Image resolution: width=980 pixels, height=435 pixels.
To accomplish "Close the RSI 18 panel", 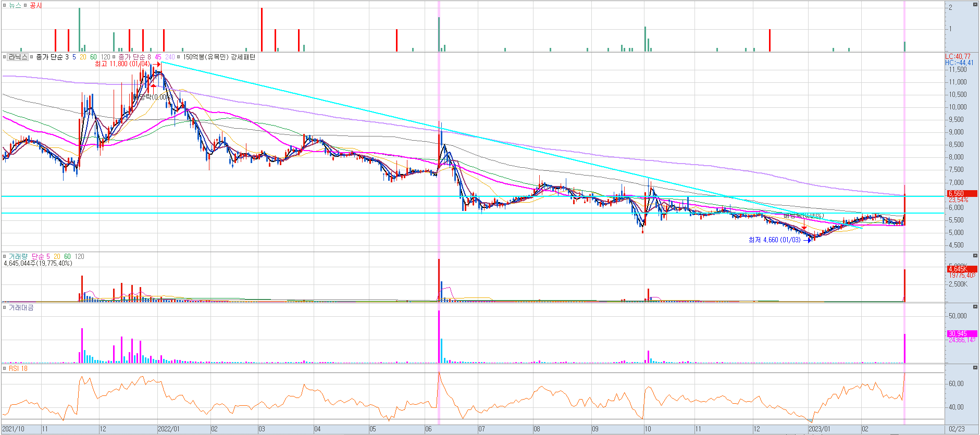I will pyautogui.click(x=975, y=368).
